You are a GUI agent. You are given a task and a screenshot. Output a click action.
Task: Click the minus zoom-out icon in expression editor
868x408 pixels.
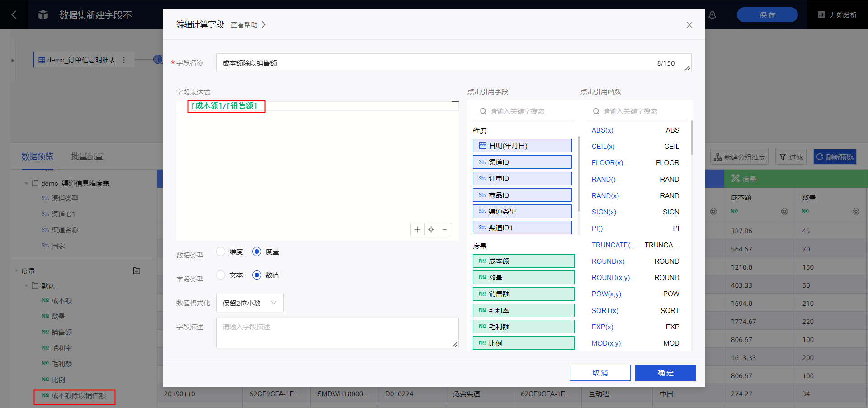click(444, 230)
